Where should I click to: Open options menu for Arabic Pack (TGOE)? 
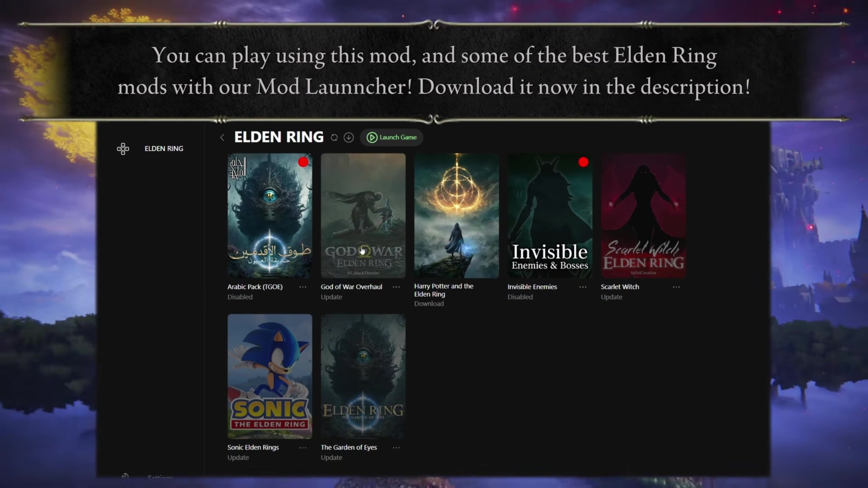(303, 287)
